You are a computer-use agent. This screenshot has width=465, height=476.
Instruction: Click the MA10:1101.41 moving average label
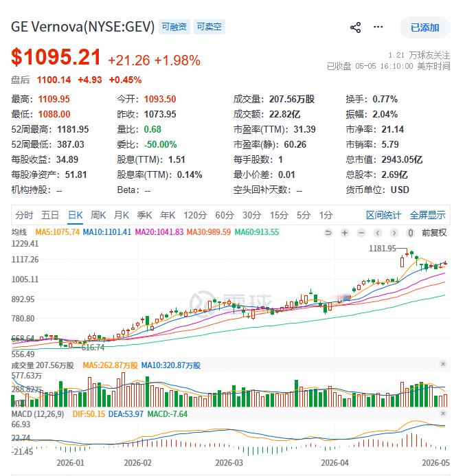[107, 232]
